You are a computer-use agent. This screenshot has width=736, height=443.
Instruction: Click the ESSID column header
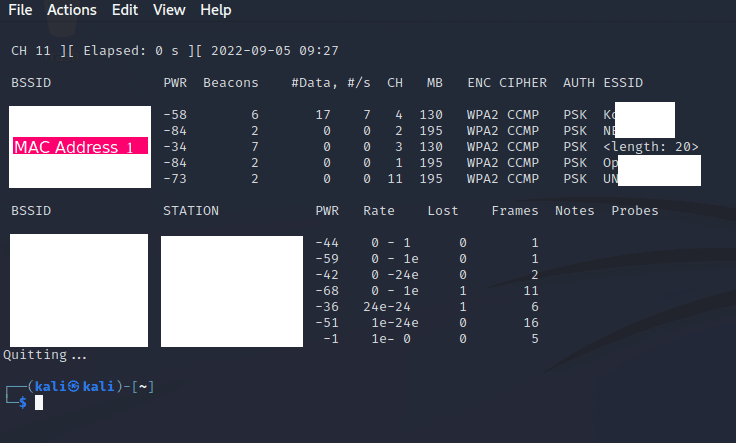tap(623, 83)
